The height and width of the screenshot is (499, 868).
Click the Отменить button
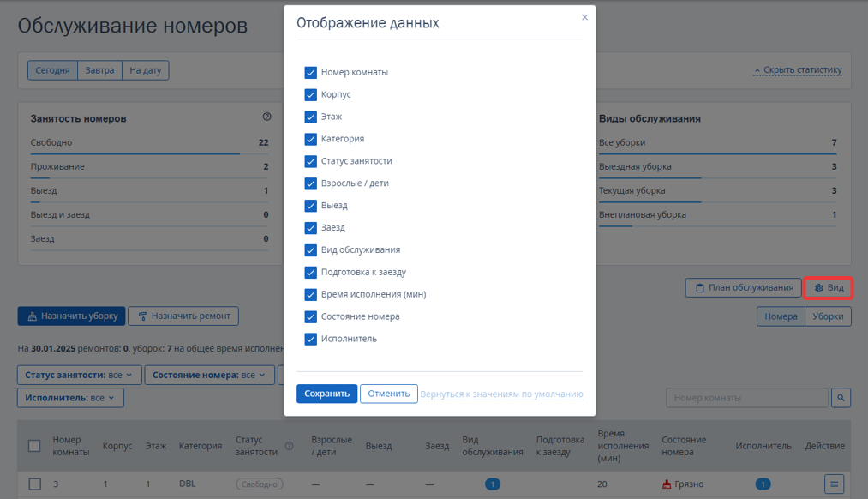pos(389,394)
